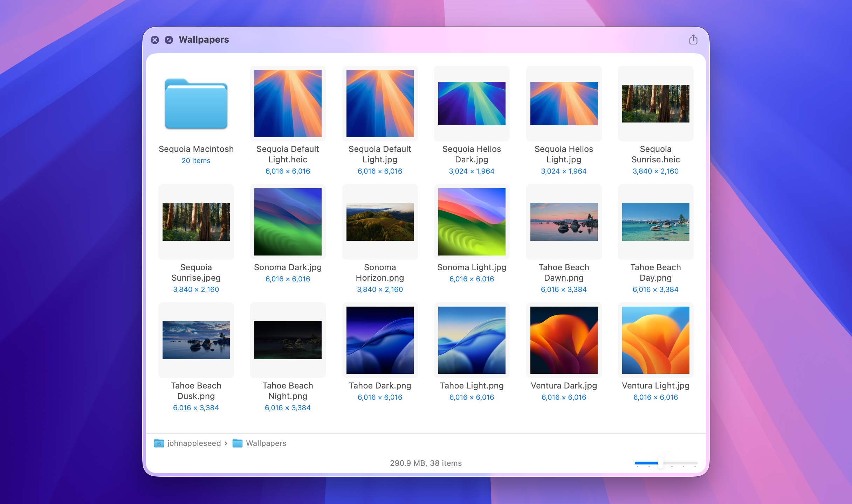Open the Share menu in the toolbar
This screenshot has width=852, height=504.
[693, 40]
